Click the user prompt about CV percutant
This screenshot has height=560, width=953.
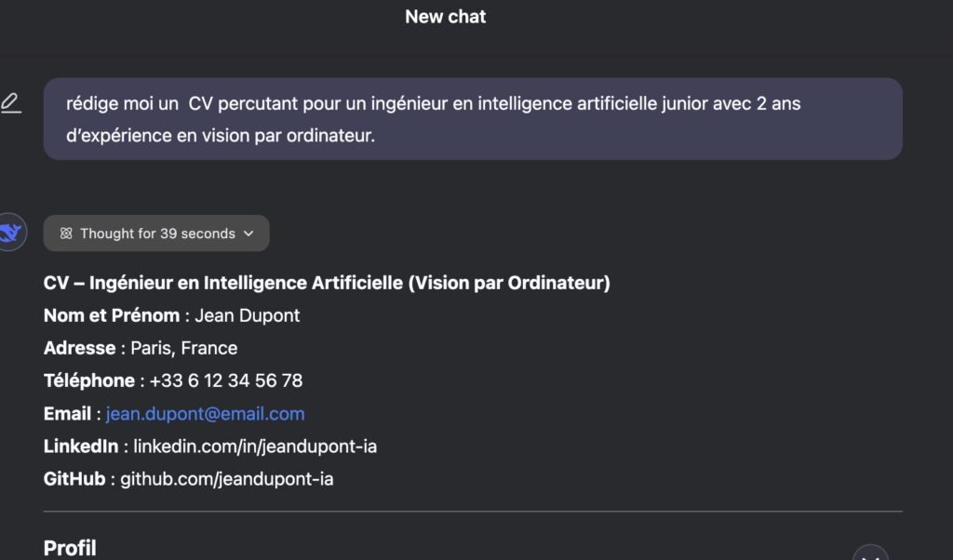pos(473,119)
